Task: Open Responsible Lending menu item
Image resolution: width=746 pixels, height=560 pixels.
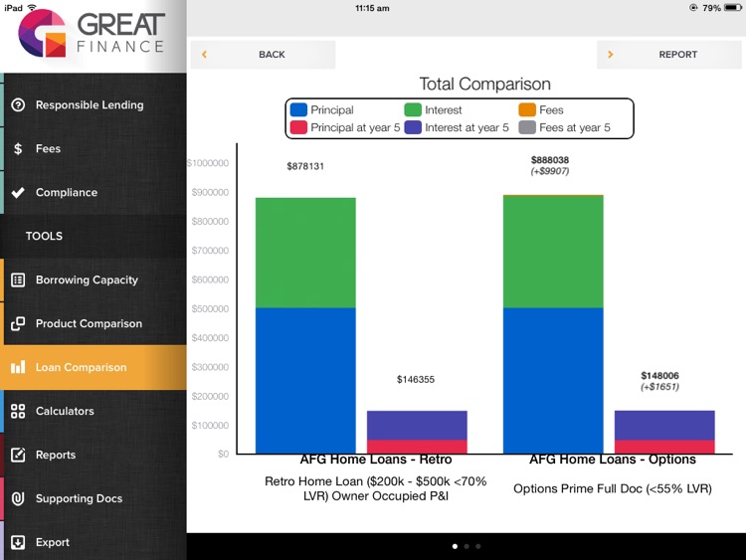Action: (x=93, y=104)
